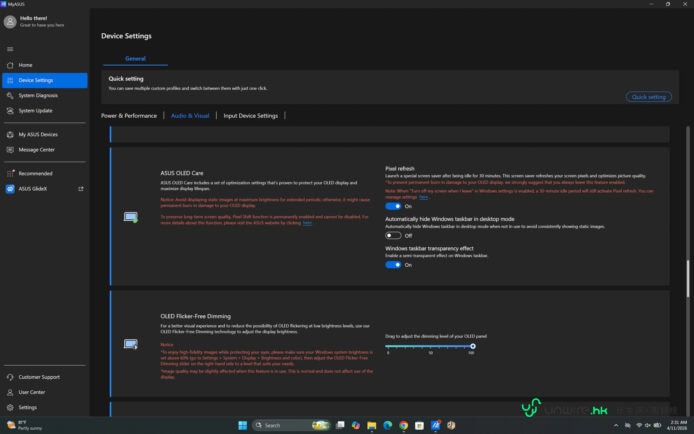Turn off the Pixel refresh toggle
Screen dimensions: 694x434
coord(393,206)
